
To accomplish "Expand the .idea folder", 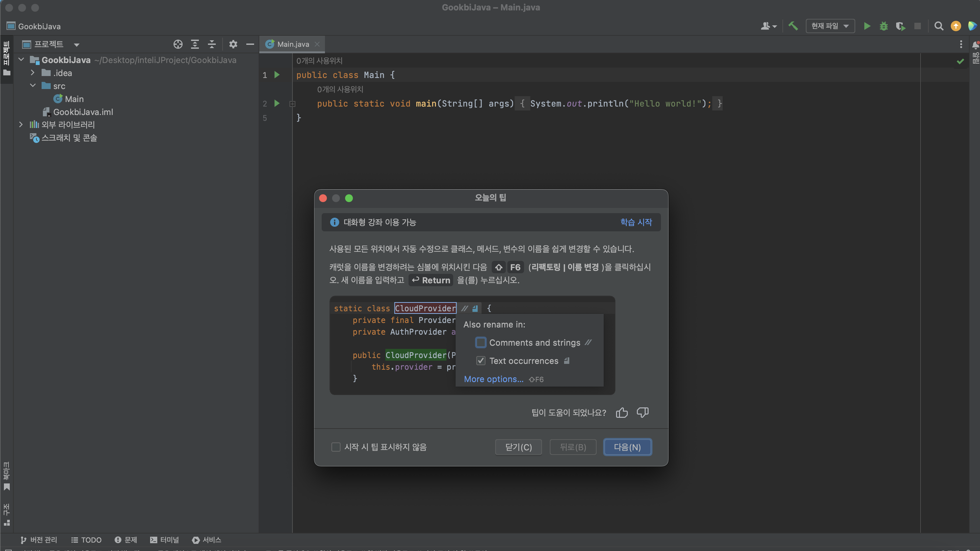I will pos(33,73).
